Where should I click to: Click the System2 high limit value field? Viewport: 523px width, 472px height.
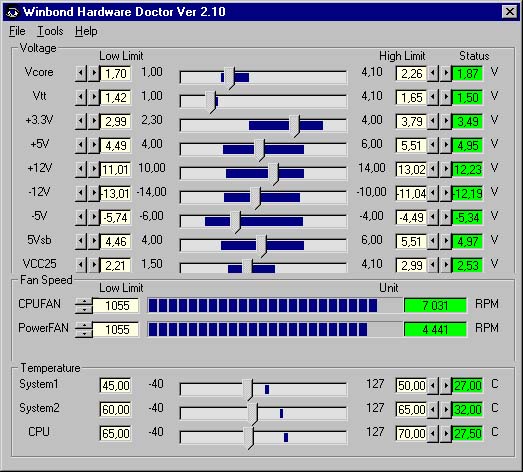pos(411,410)
